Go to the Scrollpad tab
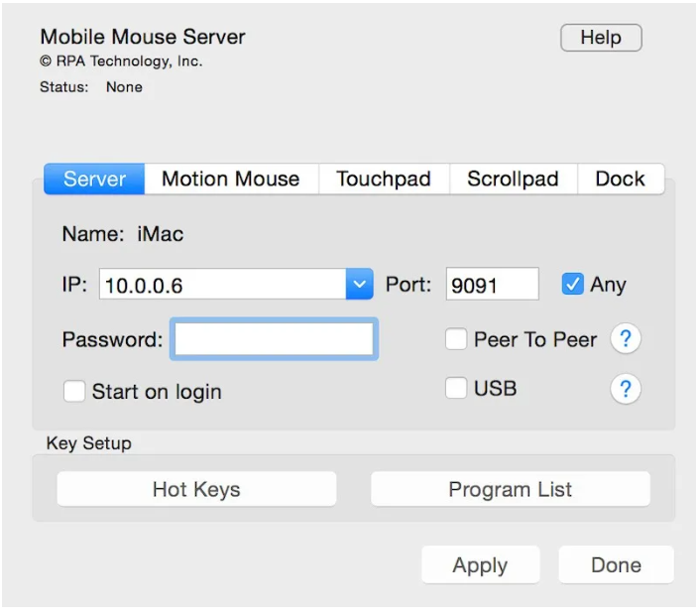 pyautogui.click(x=514, y=180)
